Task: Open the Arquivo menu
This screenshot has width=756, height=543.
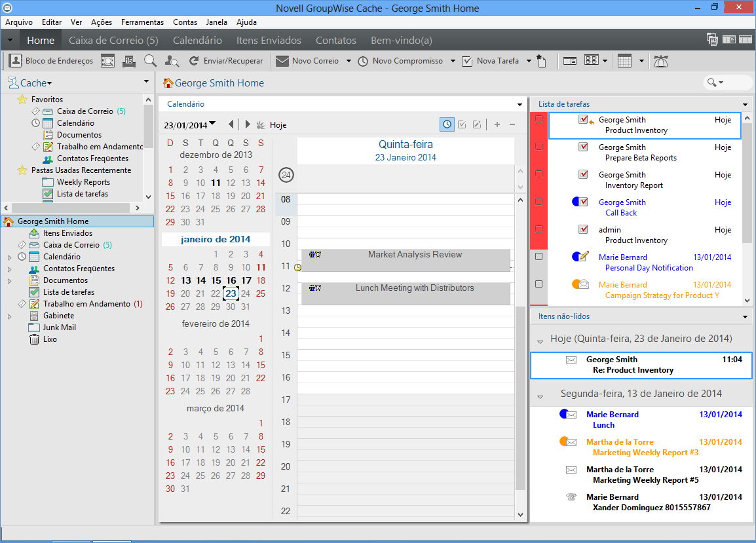Action: [19, 22]
